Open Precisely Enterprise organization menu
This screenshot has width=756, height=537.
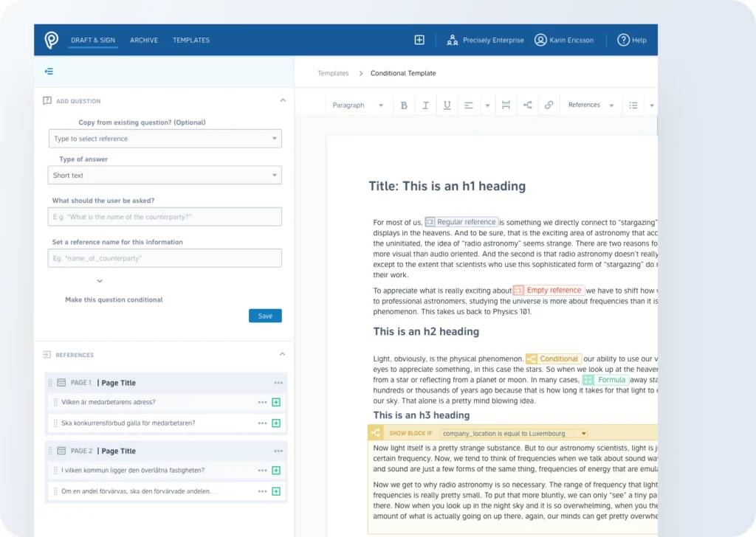pyautogui.click(x=485, y=40)
